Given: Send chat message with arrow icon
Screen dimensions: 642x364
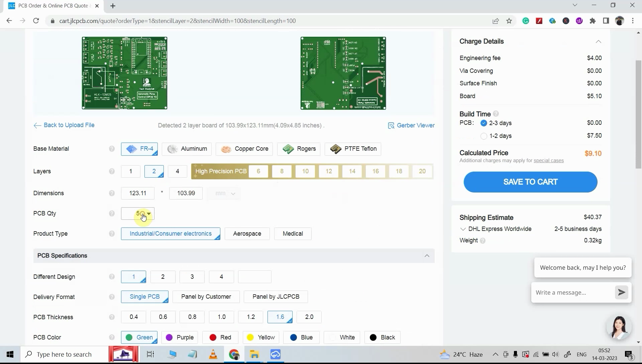Looking at the screenshot, I should click(x=622, y=293).
